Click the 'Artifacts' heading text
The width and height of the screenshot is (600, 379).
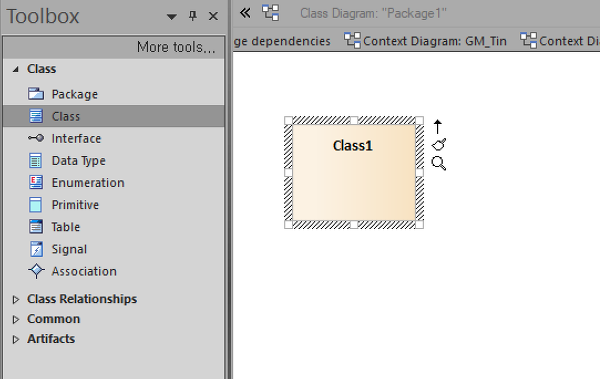click(x=51, y=339)
